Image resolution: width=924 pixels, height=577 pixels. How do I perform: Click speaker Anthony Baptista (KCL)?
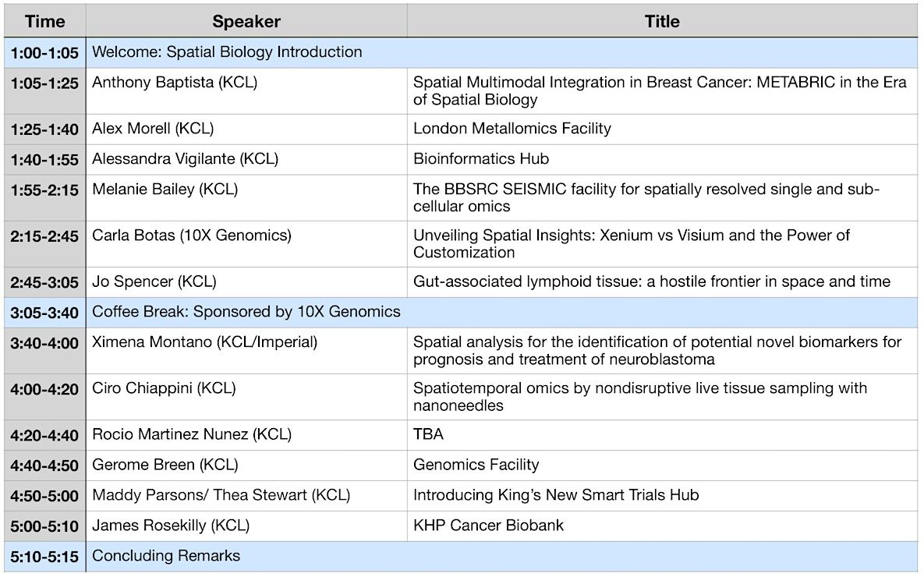(x=174, y=83)
